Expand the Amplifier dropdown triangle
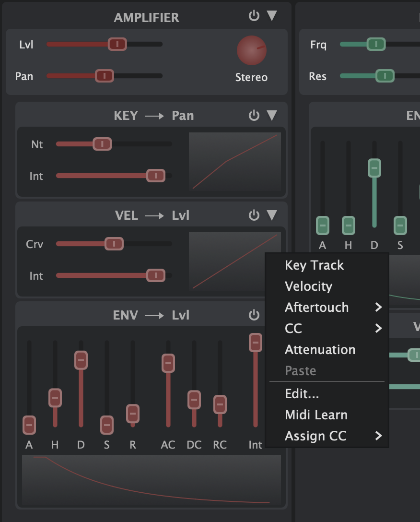The image size is (420, 522). pos(272,16)
